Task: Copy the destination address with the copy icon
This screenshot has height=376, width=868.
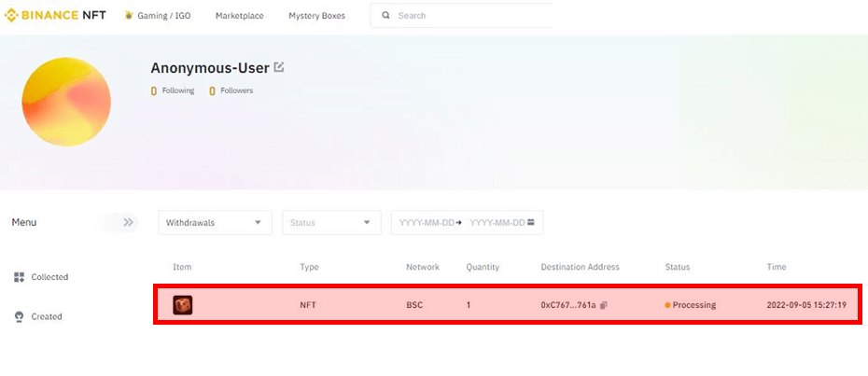Action: point(605,305)
